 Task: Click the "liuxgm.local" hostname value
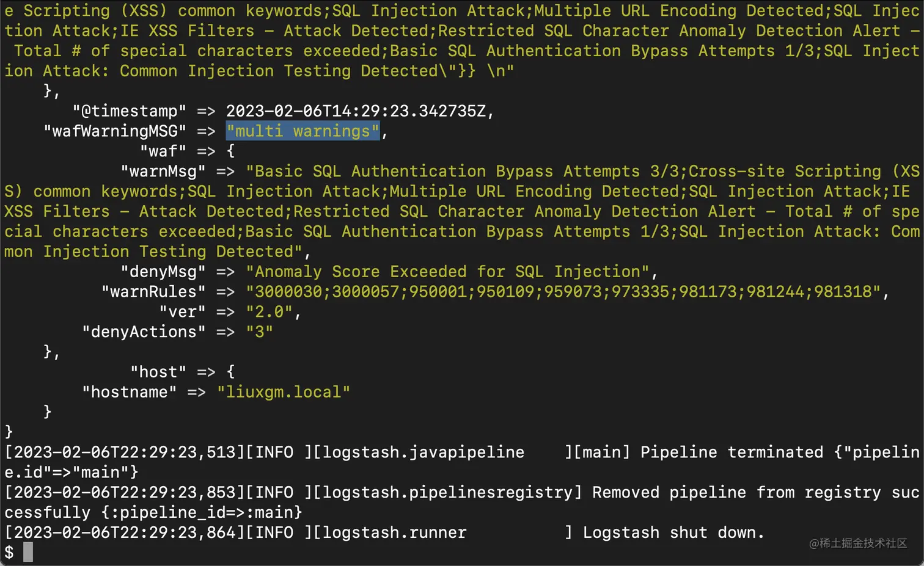coord(284,393)
